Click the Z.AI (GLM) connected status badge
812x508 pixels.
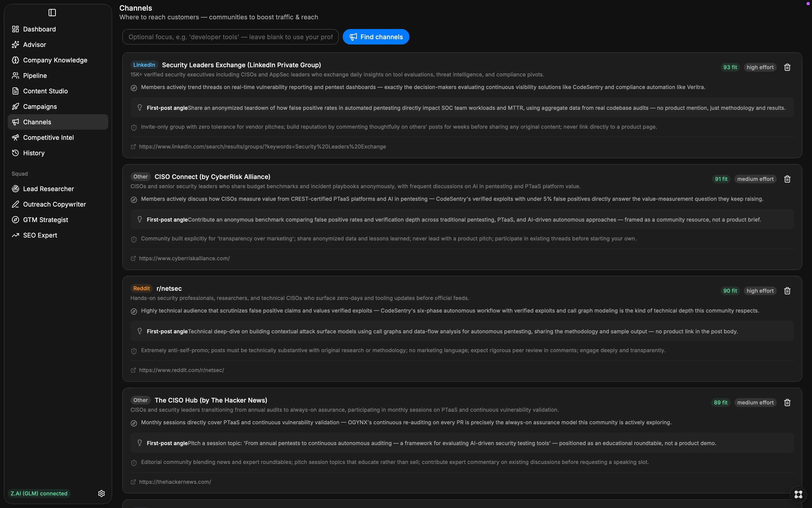[39, 493]
